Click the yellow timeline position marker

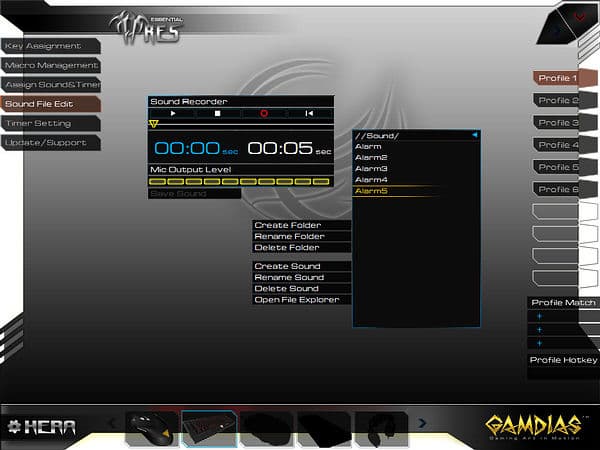point(153,124)
